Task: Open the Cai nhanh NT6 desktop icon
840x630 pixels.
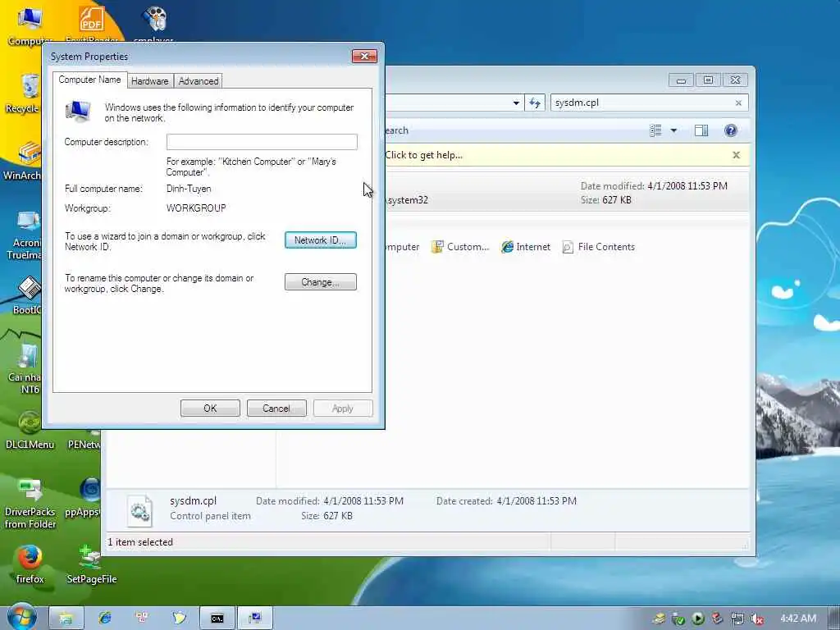Action: coord(25,368)
